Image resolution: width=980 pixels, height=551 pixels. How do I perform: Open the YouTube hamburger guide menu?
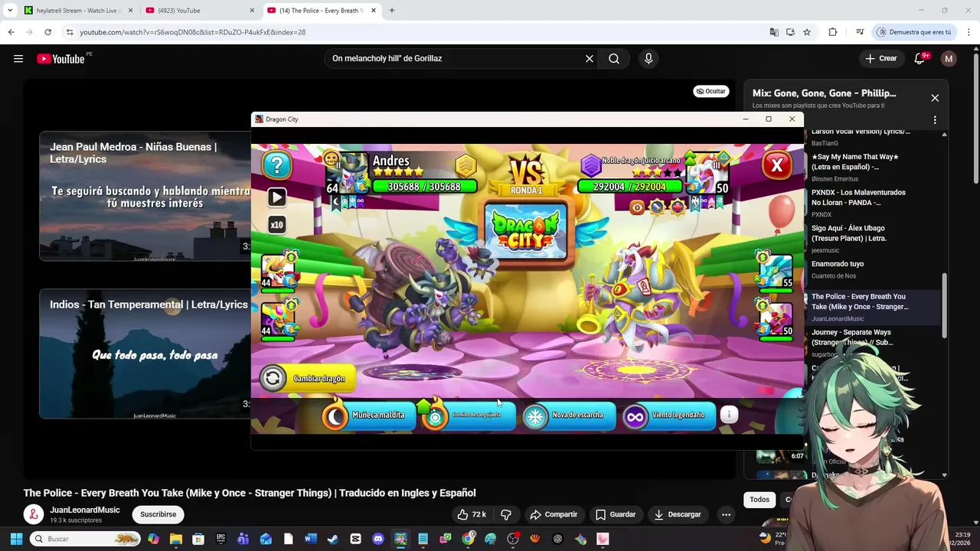(18, 58)
